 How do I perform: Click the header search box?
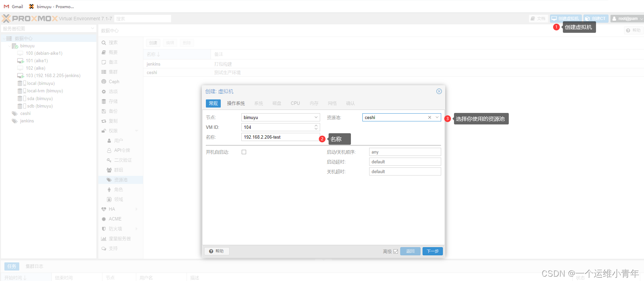[143, 19]
